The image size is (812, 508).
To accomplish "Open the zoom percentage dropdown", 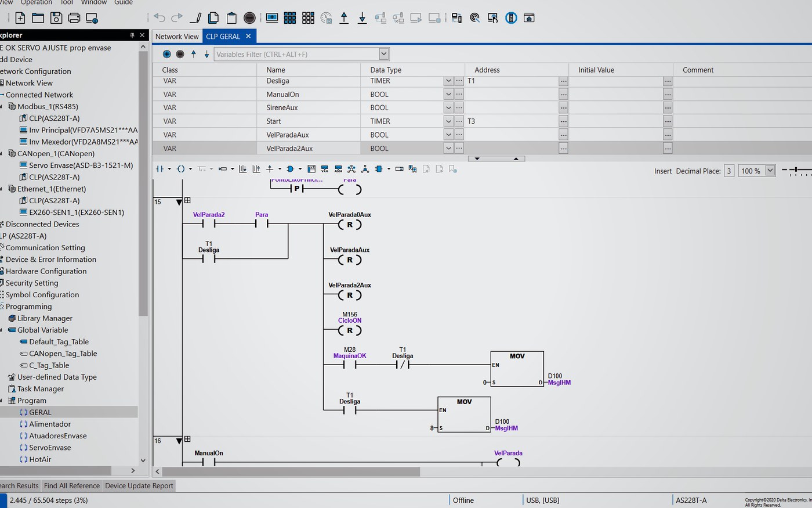I will click(x=770, y=171).
